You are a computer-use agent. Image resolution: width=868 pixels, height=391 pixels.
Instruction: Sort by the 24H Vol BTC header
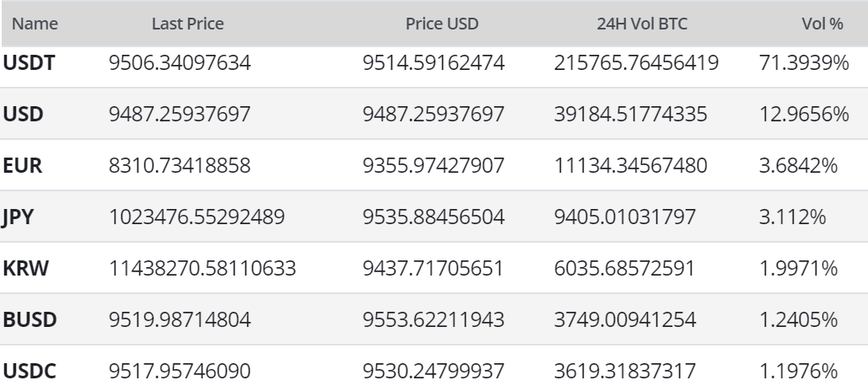click(642, 24)
